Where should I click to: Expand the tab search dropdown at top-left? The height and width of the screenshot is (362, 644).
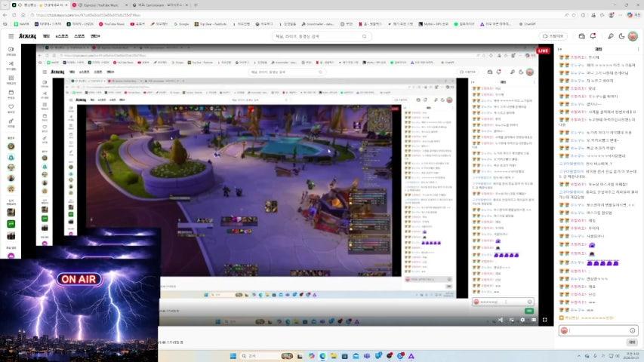(5, 5)
